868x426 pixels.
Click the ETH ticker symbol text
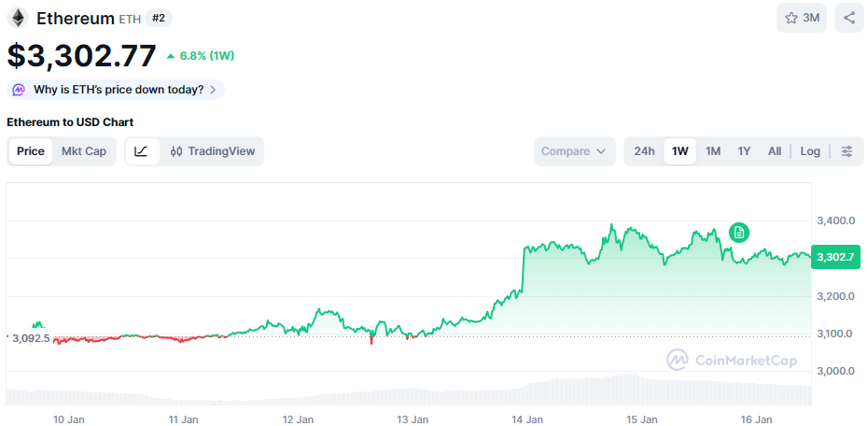[x=130, y=20]
